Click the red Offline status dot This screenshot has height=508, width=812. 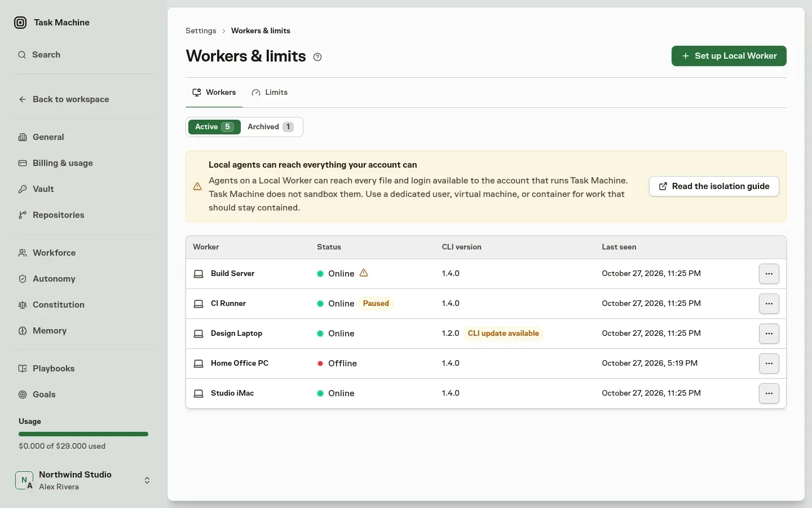pyautogui.click(x=320, y=364)
